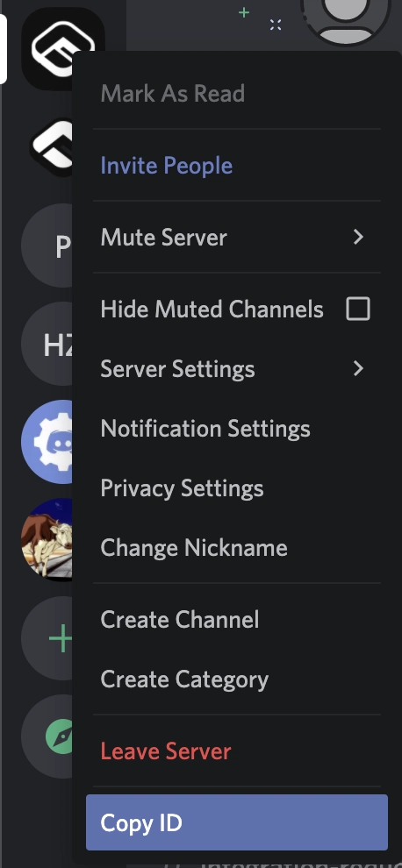This screenshot has width=402, height=868.
Task: Open the compass Explore Servers icon
Action: point(47,736)
